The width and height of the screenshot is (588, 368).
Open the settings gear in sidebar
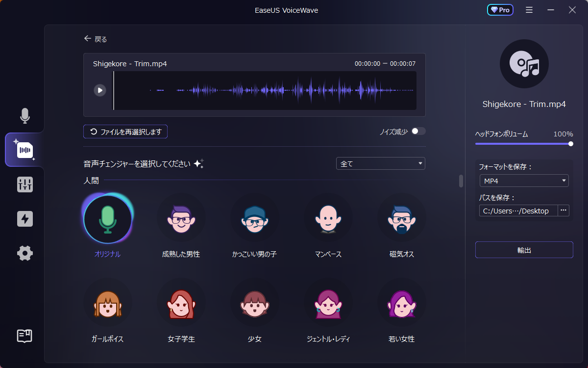[24, 253]
